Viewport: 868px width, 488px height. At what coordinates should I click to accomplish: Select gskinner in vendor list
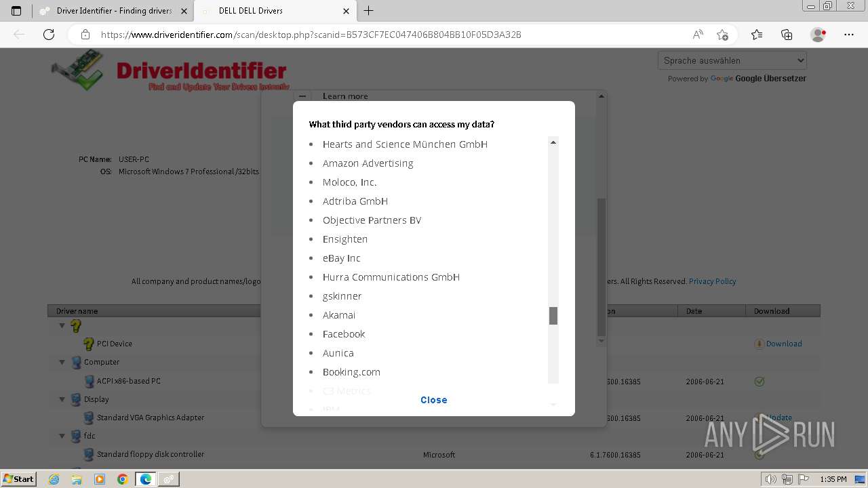click(342, 296)
